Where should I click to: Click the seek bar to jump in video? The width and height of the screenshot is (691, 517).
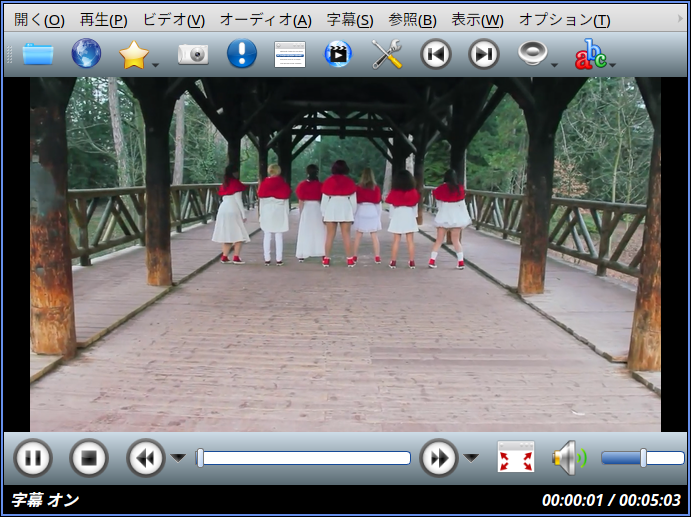point(303,458)
